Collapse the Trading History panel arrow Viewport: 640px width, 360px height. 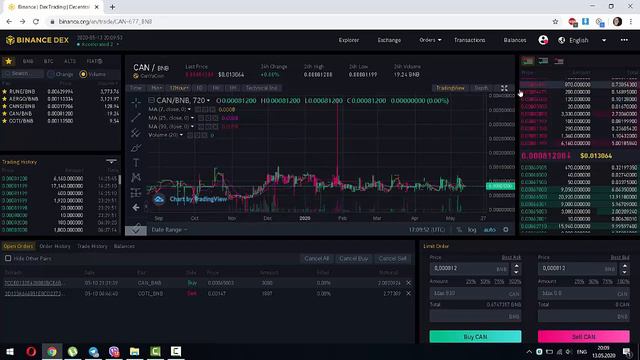[x=111, y=162]
